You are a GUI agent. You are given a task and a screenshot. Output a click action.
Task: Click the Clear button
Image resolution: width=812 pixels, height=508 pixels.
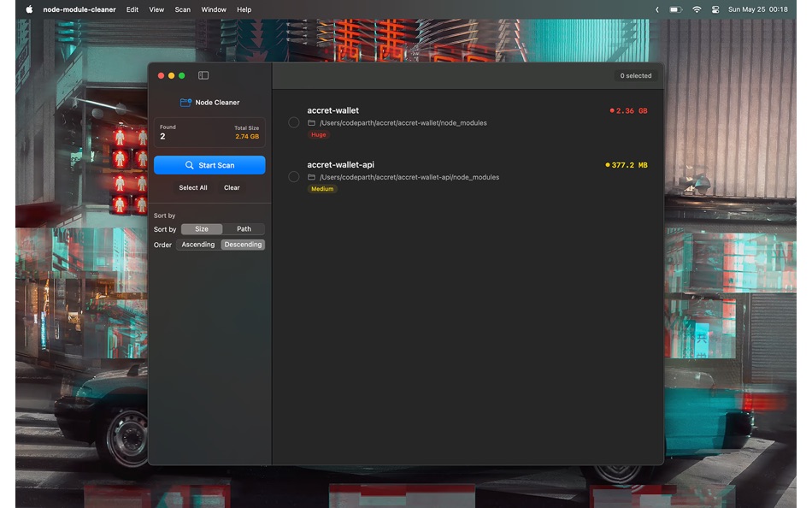pyautogui.click(x=232, y=187)
